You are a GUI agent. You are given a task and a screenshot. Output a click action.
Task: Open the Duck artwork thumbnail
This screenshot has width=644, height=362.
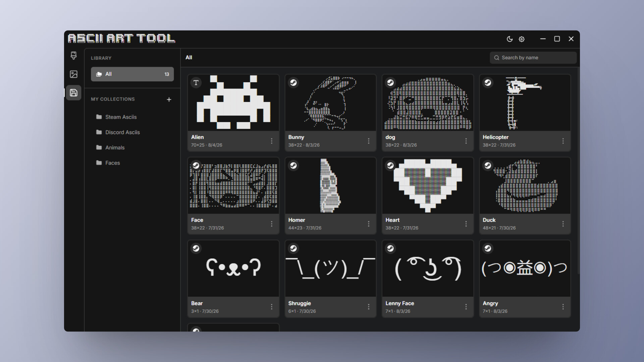point(525,186)
